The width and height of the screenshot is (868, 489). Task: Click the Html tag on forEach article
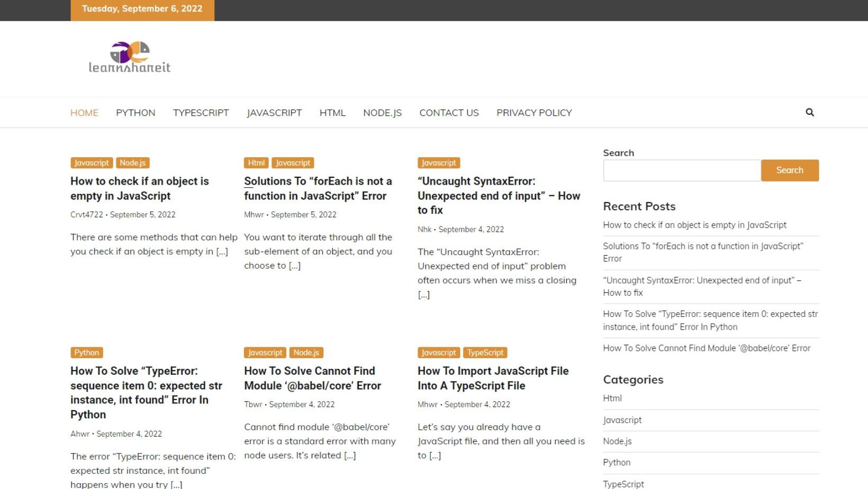[256, 163]
